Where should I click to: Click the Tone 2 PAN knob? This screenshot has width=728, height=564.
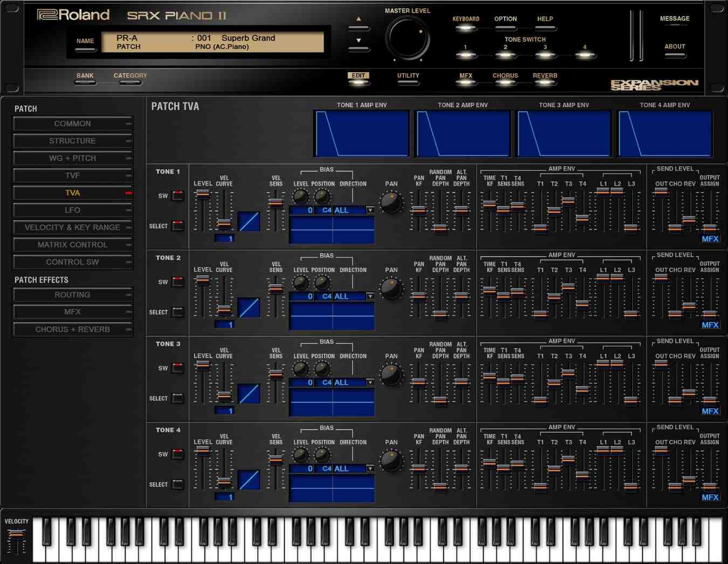(391, 288)
